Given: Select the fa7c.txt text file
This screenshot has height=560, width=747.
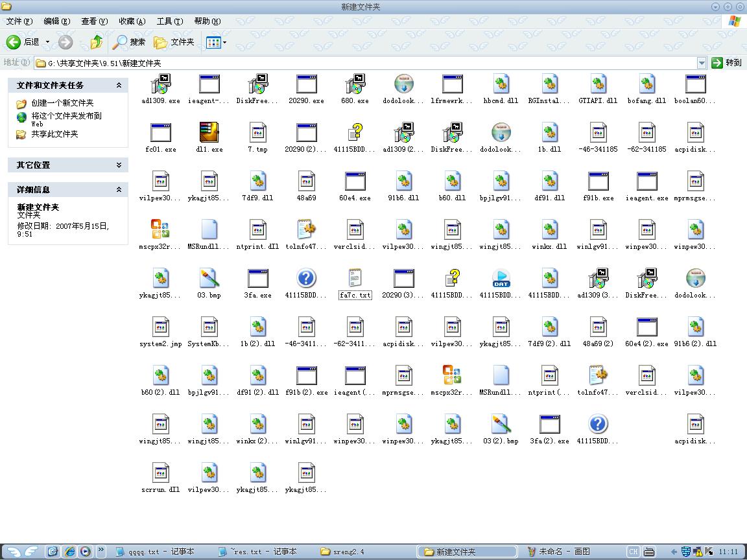Looking at the screenshot, I should click(355, 279).
